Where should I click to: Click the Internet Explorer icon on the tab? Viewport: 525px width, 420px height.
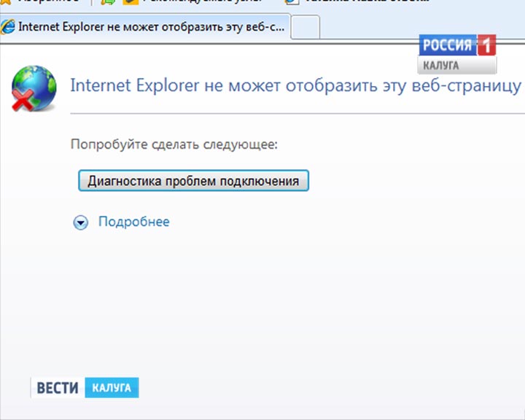coord(7,27)
